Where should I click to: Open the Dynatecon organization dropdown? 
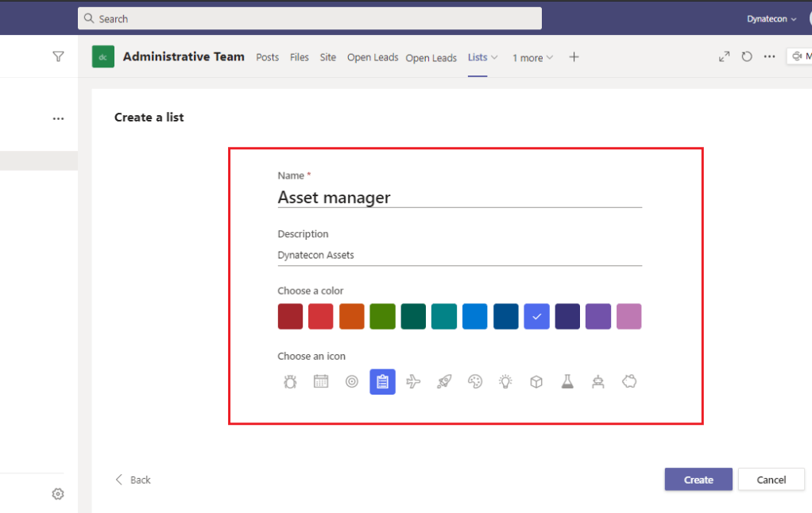771,19
